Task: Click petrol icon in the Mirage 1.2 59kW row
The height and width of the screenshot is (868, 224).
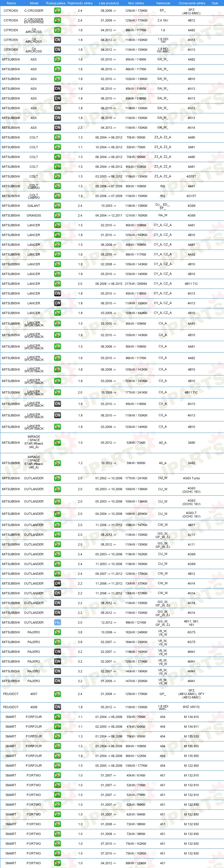Action: click(58, 463)
